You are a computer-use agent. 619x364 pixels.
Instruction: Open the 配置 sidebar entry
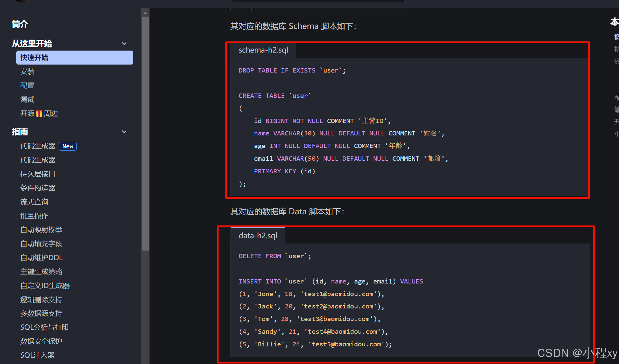click(27, 86)
